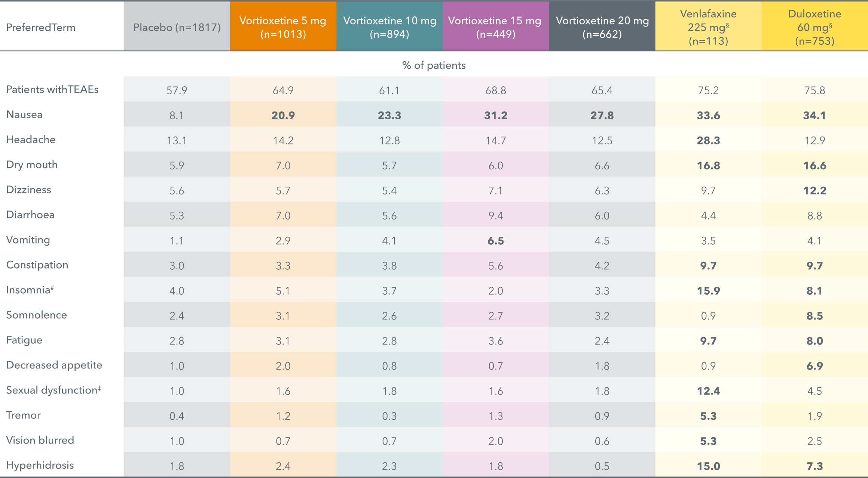Select the Nausea row label
868x478 pixels.
point(24,114)
